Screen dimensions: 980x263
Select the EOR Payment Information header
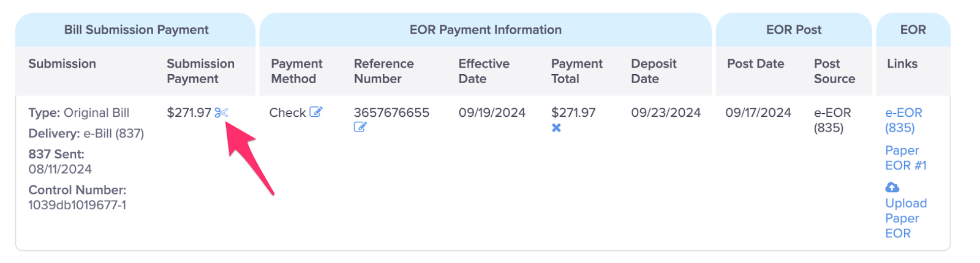click(485, 29)
